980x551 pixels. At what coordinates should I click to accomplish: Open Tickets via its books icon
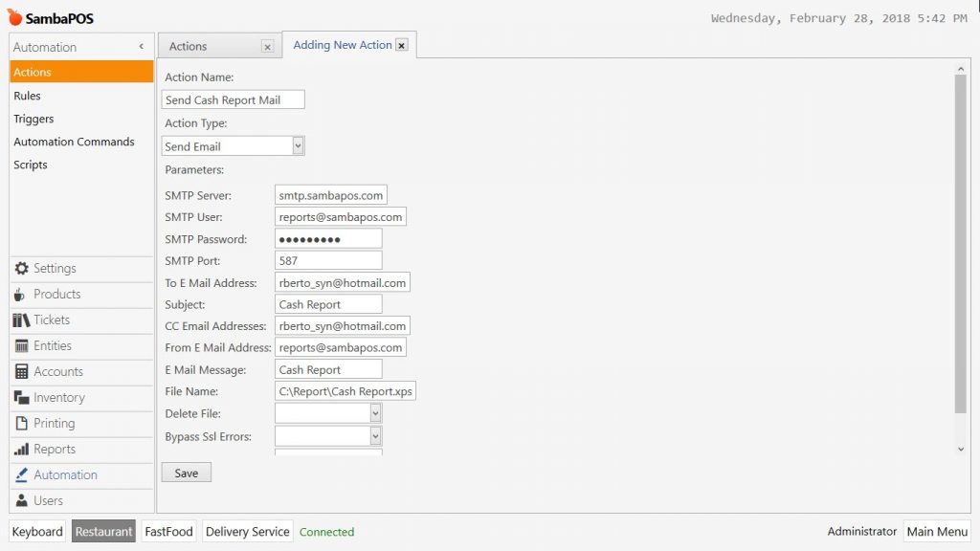(x=21, y=320)
